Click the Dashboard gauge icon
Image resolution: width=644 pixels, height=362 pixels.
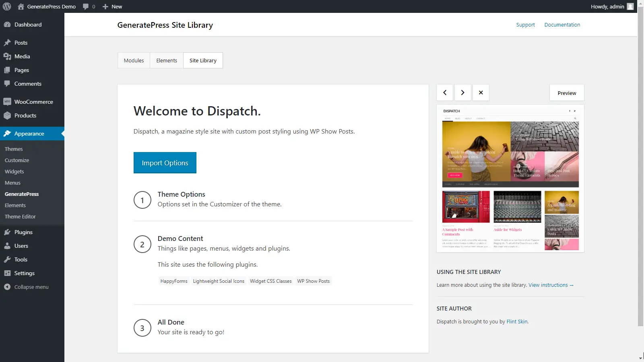7,25
